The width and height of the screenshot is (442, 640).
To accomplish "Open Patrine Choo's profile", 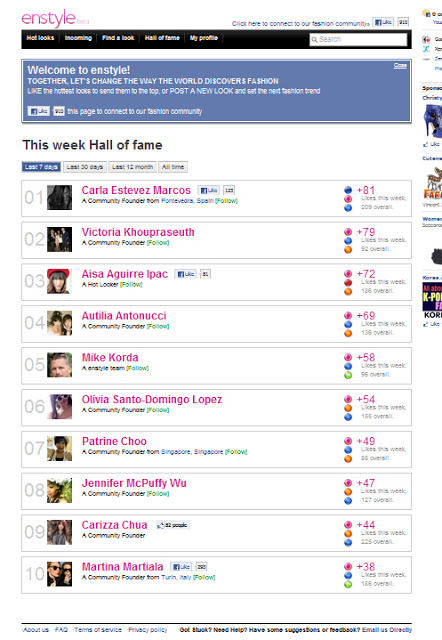I will [114, 441].
